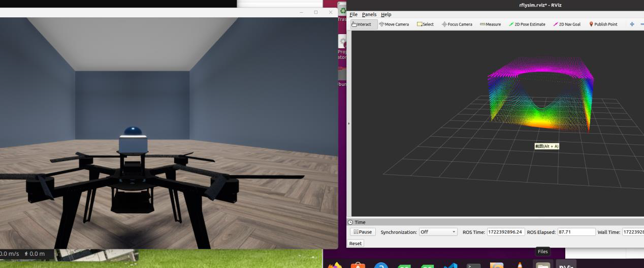Image resolution: width=644 pixels, height=268 pixels.
Task: Select the Interact tool
Action: point(362,24)
